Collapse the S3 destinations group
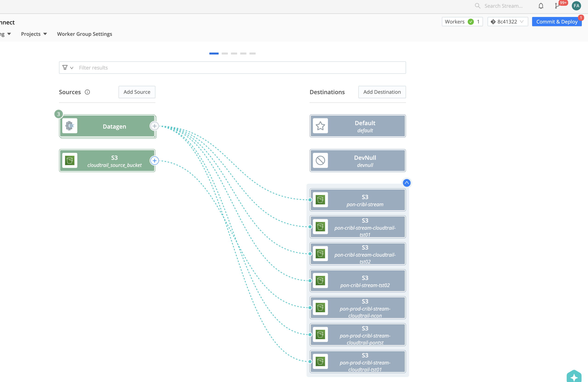The height and width of the screenshot is (382, 588). [x=407, y=183]
